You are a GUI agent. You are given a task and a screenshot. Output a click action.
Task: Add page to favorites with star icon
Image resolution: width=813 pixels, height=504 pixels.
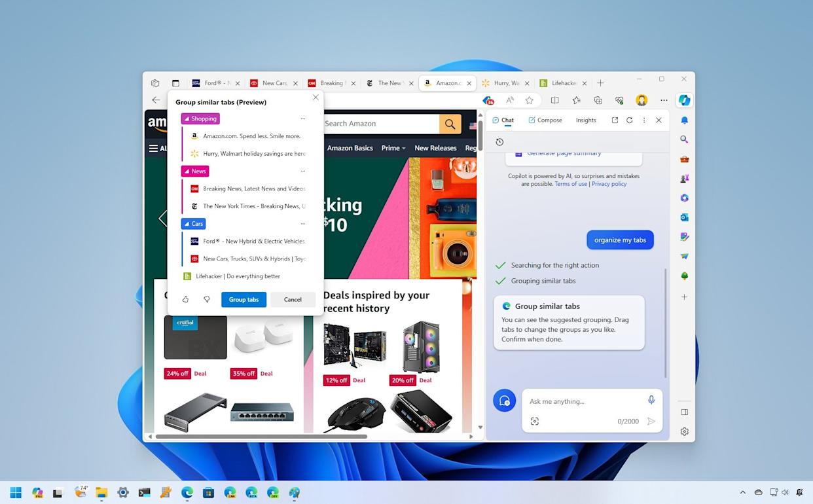pos(529,100)
